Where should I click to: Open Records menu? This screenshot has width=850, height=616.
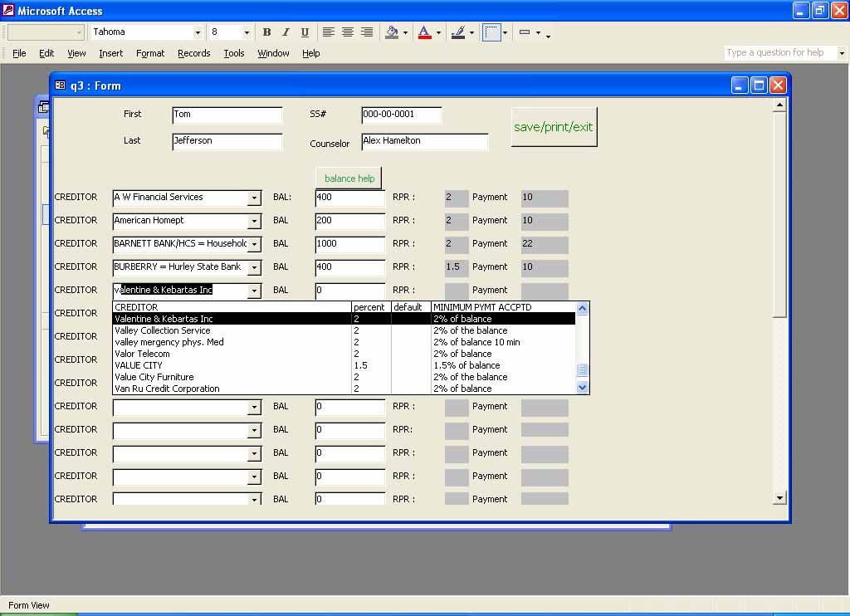coord(193,53)
